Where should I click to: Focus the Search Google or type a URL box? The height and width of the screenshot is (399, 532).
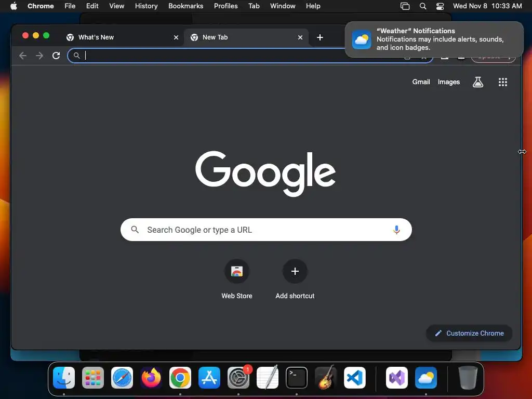(x=266, y=230)
